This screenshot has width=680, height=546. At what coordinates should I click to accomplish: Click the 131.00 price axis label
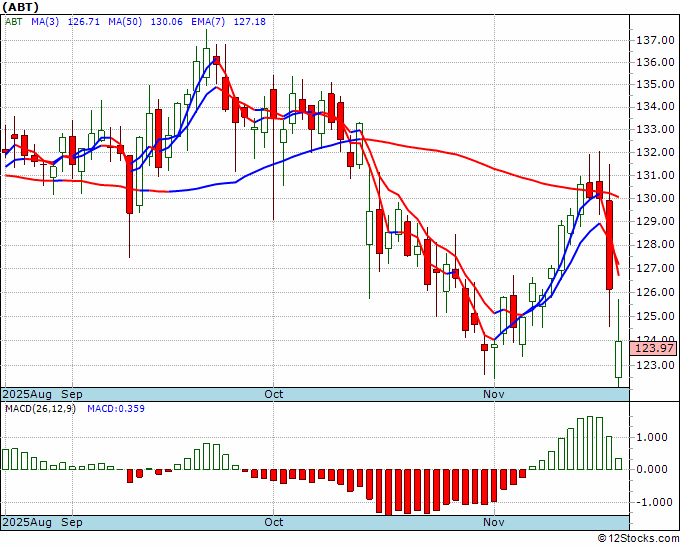pyautogui.click(x=655, y=175)
